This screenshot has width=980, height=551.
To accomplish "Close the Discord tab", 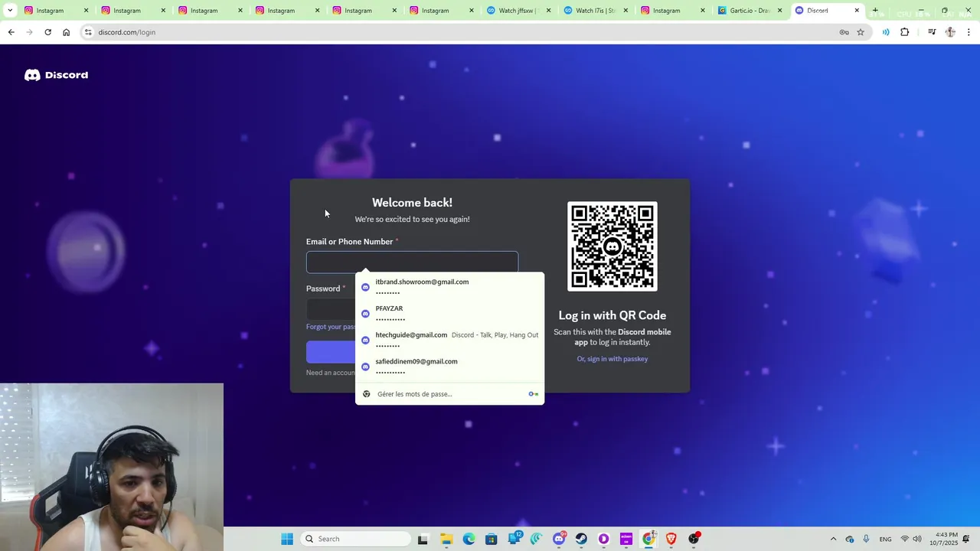I will point(857,11).
